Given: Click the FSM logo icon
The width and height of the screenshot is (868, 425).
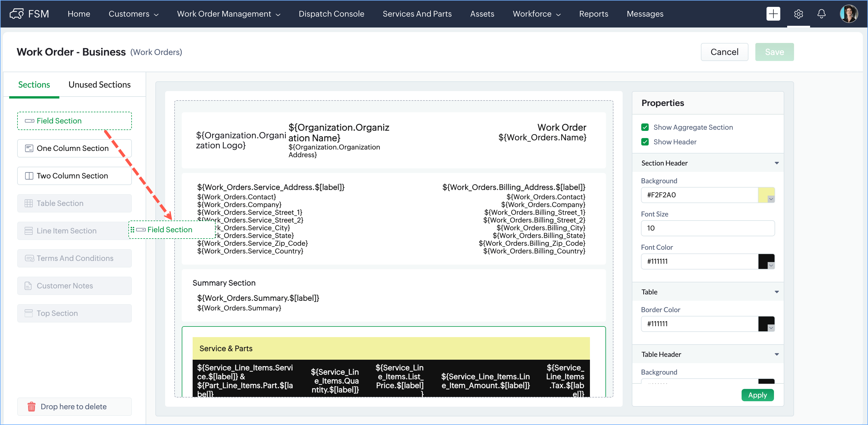Looking at the screenshot, I should tap(17, 14).
